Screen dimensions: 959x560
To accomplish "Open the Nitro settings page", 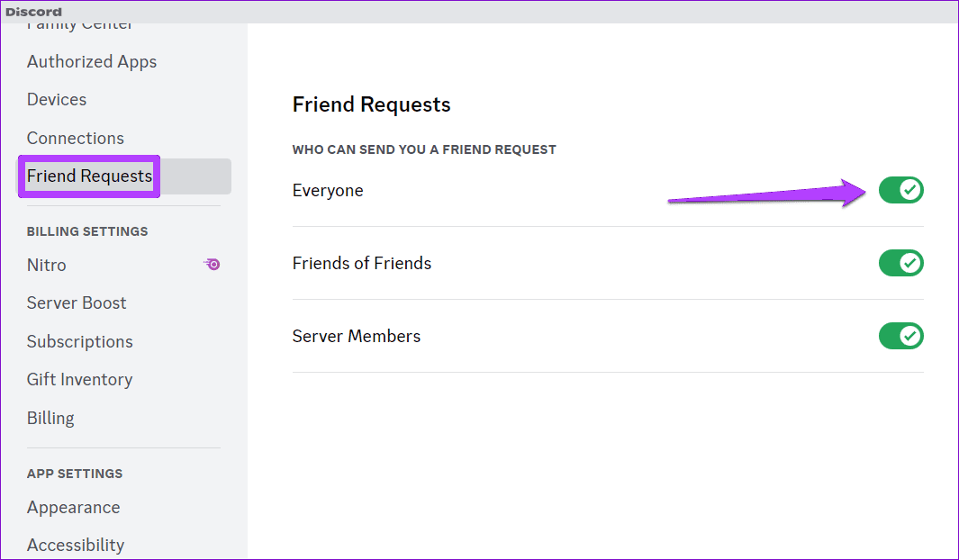I will 46,265.
